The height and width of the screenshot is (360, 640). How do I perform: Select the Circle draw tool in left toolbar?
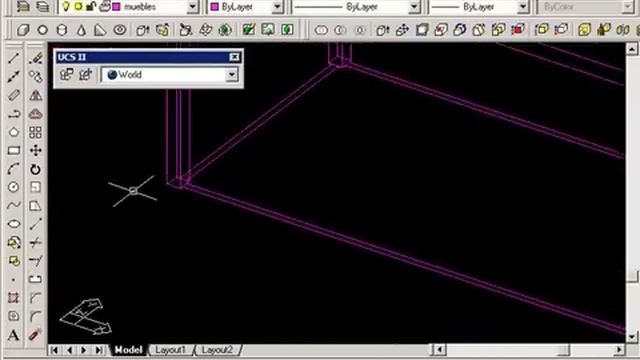13,187
